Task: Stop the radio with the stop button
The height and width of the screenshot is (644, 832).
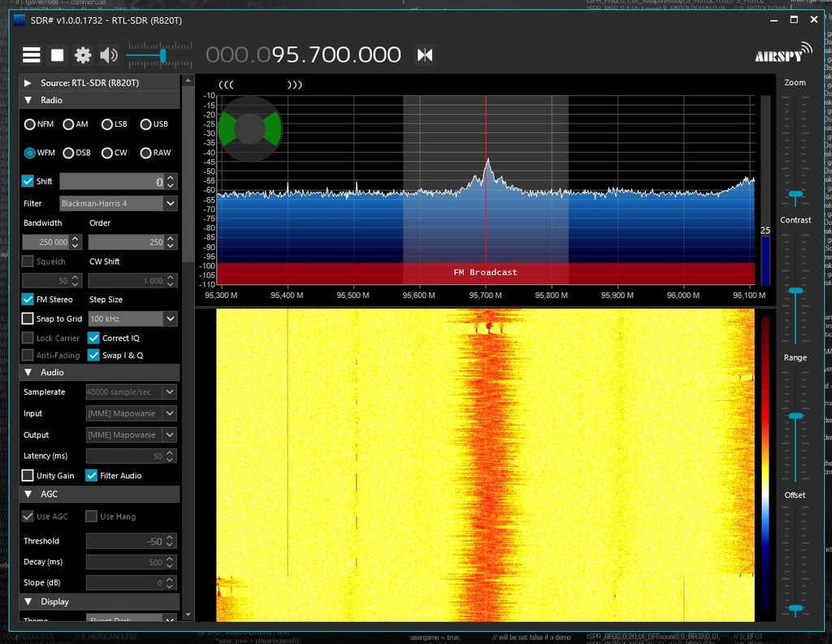Action: pyautogui.click(x=58, y=55)
